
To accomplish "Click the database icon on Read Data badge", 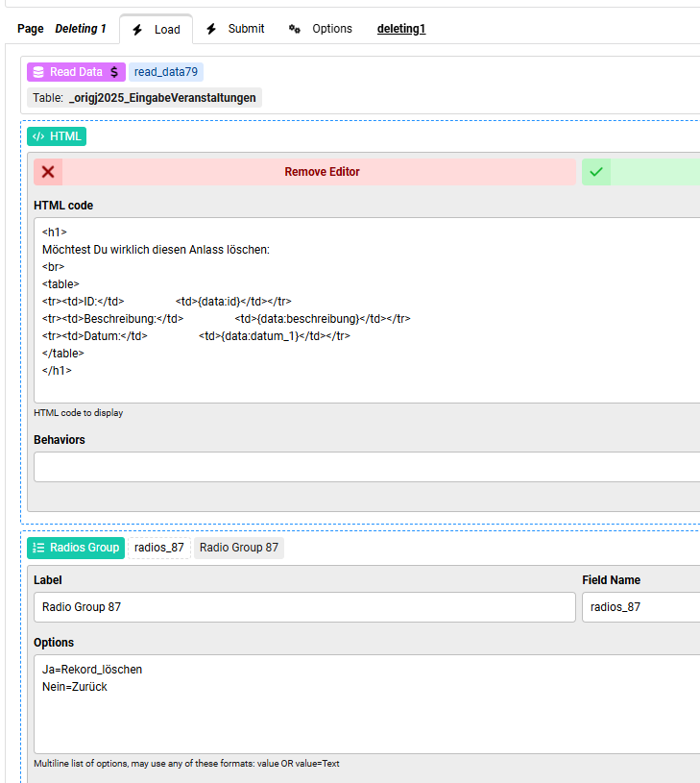I will click(x=38, y=72).
